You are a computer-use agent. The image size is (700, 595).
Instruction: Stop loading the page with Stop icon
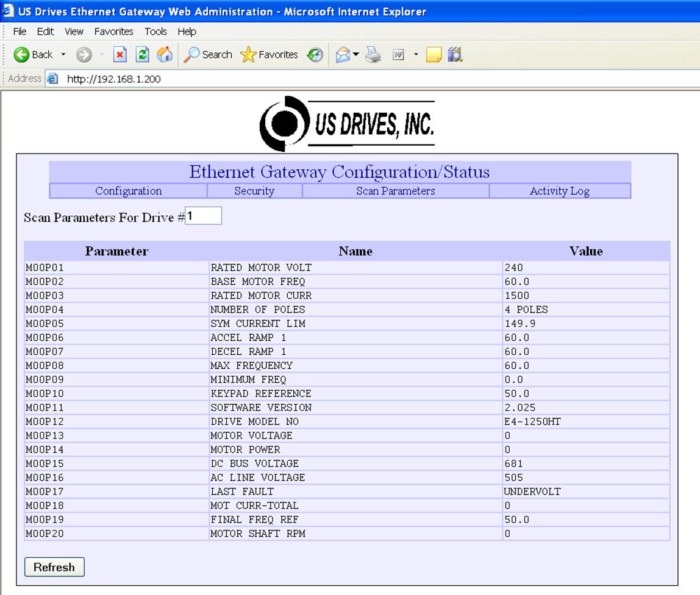tap(120, 55)
